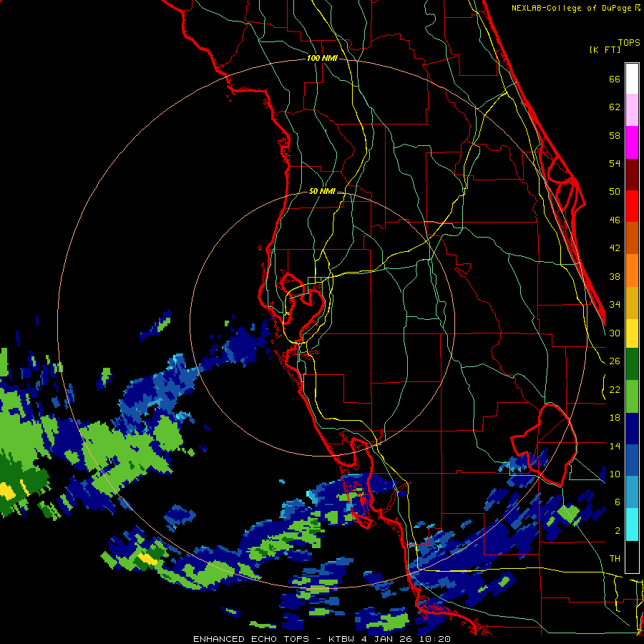The image size is (644, 644).
Task: Click the 30 legend value
Action: [615, 333]
